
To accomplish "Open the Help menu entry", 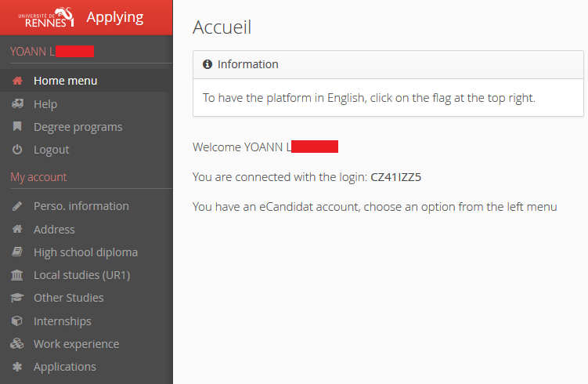I will (45, 103).
